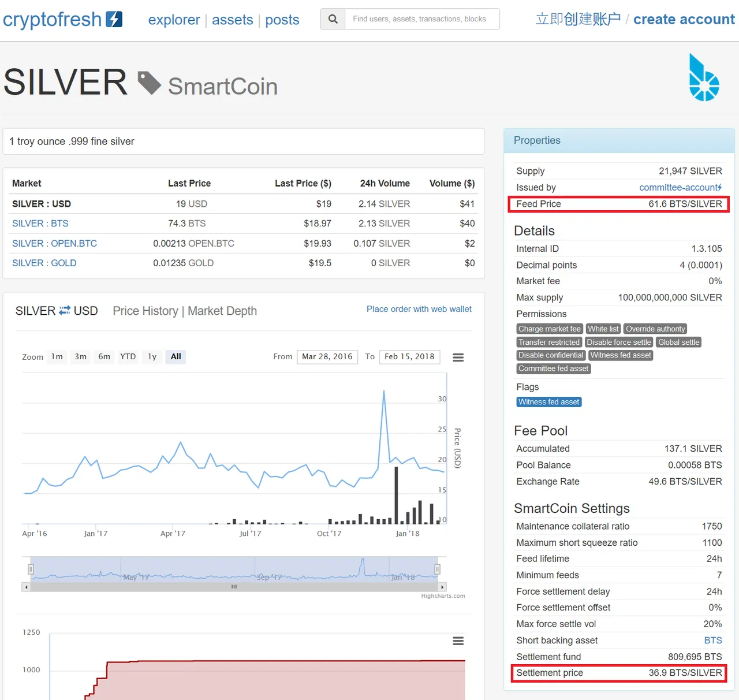The image size is (739, 700).
Task: Click the Settlement fund value 809,695 BTS
Action: pos(695,657)
